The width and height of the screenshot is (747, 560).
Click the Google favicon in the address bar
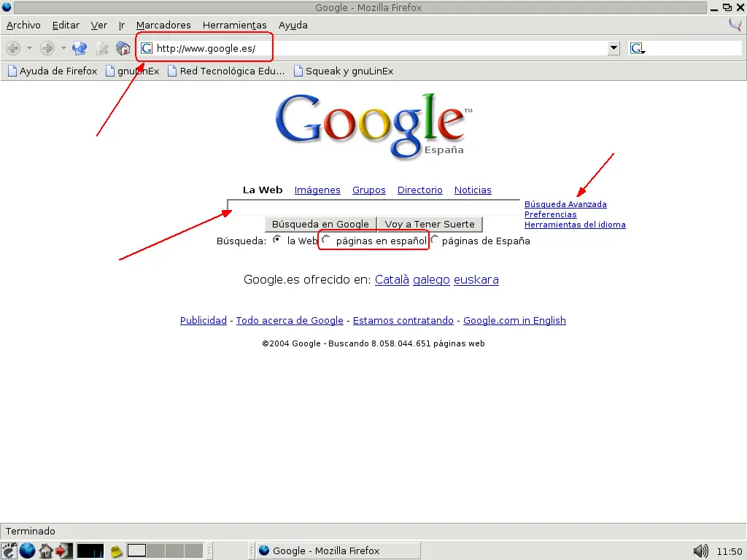(147, 48)
